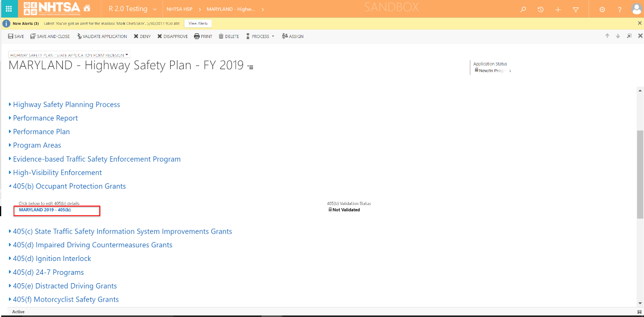This screenshot has width=644, height=317.
Task: Click the Assign command
Action: (x=293, y=36)
